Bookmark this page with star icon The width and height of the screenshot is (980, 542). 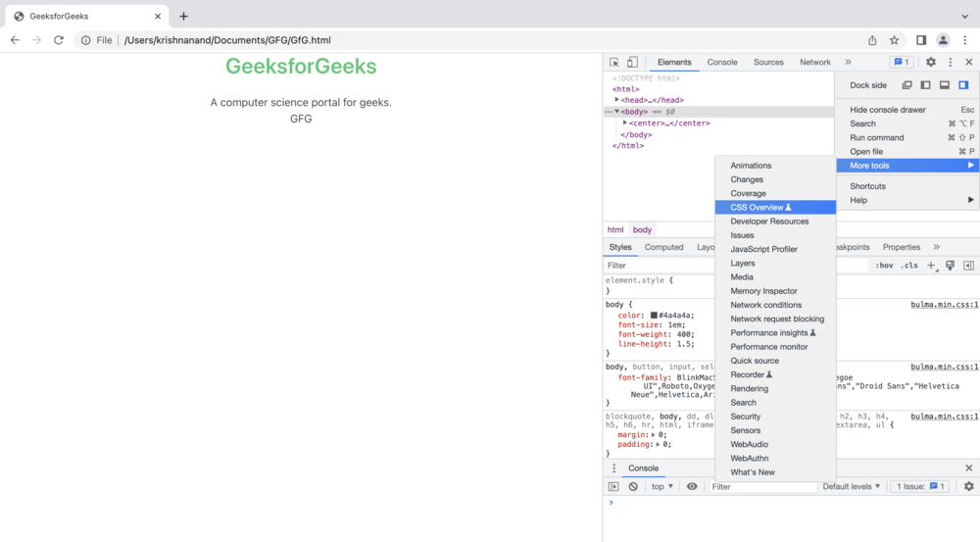coord(895,40)
